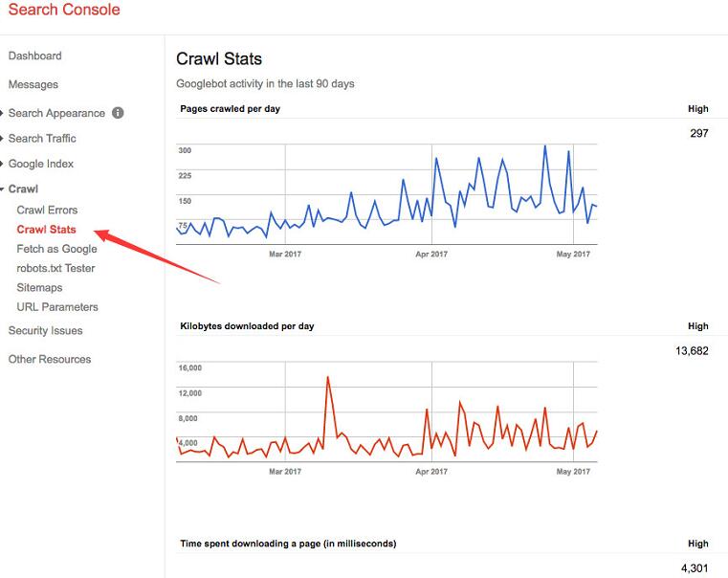The image size is (728, 578).
Task: Click Mar 2017 label on Kilobytes downloaded chart
Action: [x=285, y=471]
